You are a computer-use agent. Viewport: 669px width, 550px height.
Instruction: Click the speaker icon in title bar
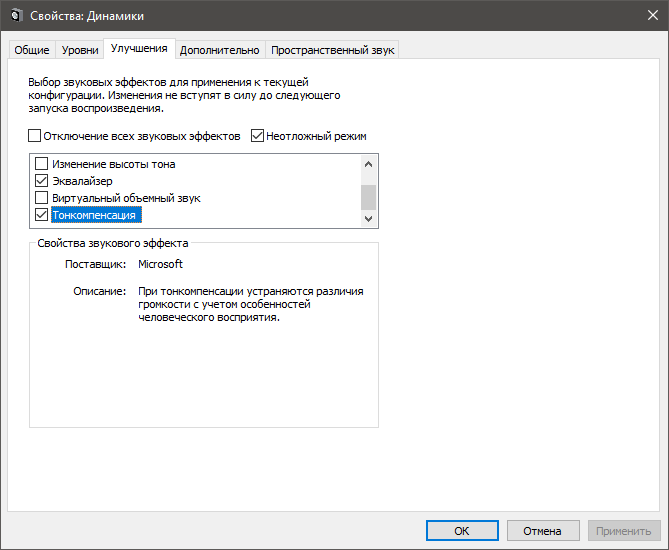[x=14, y=14]
